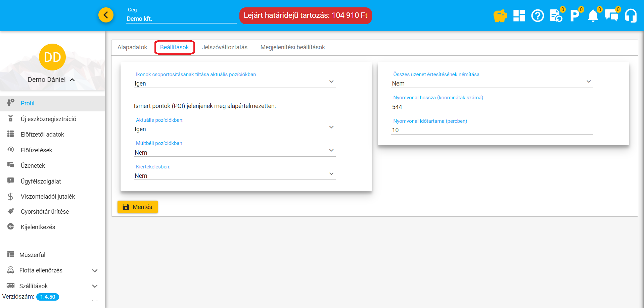Click the Mentés save button

pyautogui.click(x=138, y=207)
